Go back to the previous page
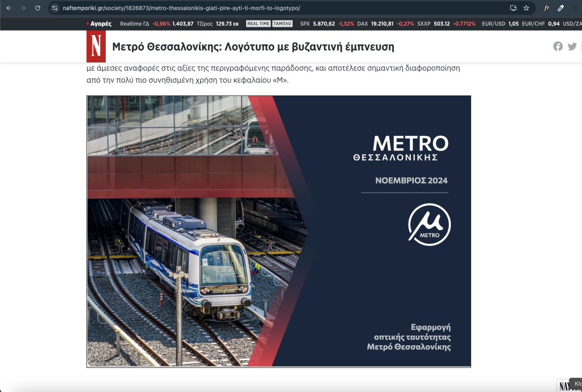 pyautogui.click(x=9, y=8)
